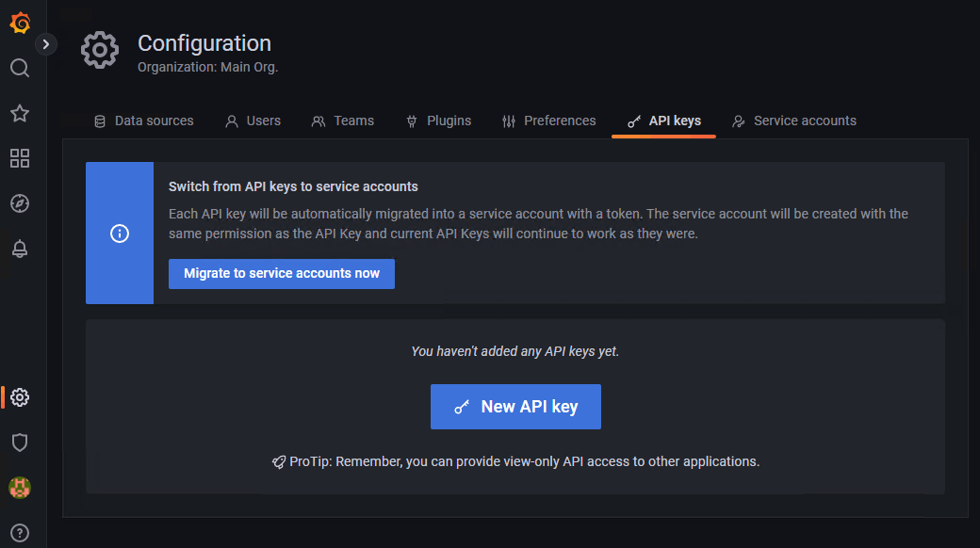Screen dimensions: 980x548
Task: Open Starred dashboards via star icon
Action: (20, 113)
